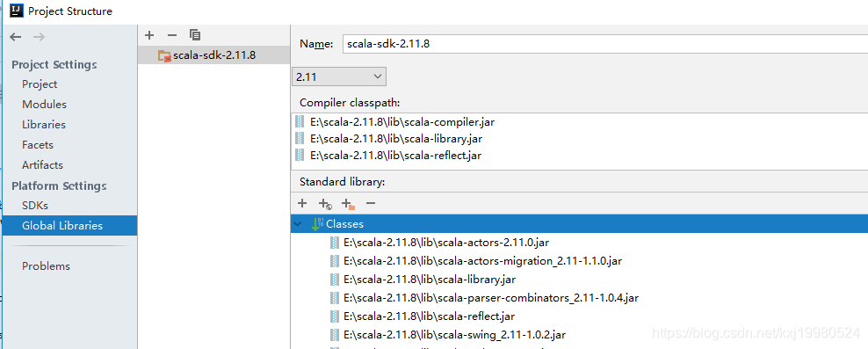This screenshot has width=868, height=349.
Task: Click the scala-sdk-2.11.8 library folder icon
Action: pos(164,55)
